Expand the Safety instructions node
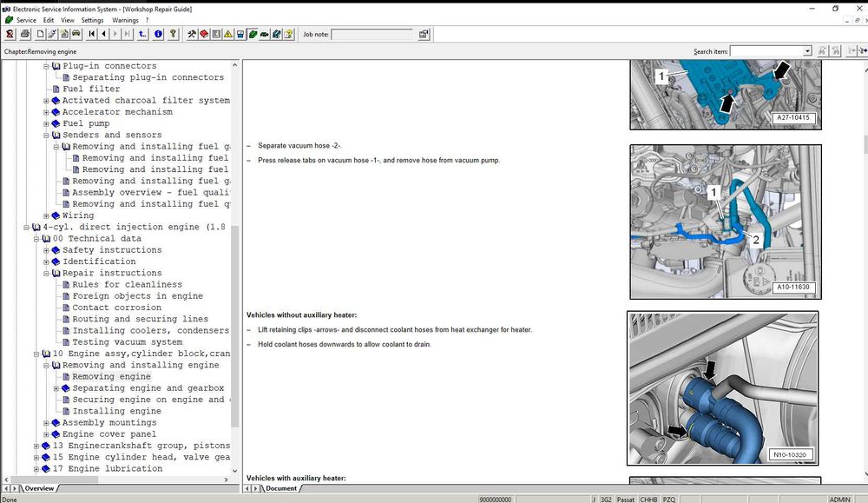The height and width of the screenshot is (503, 868). pyautogui.click(x=47, y=250)
